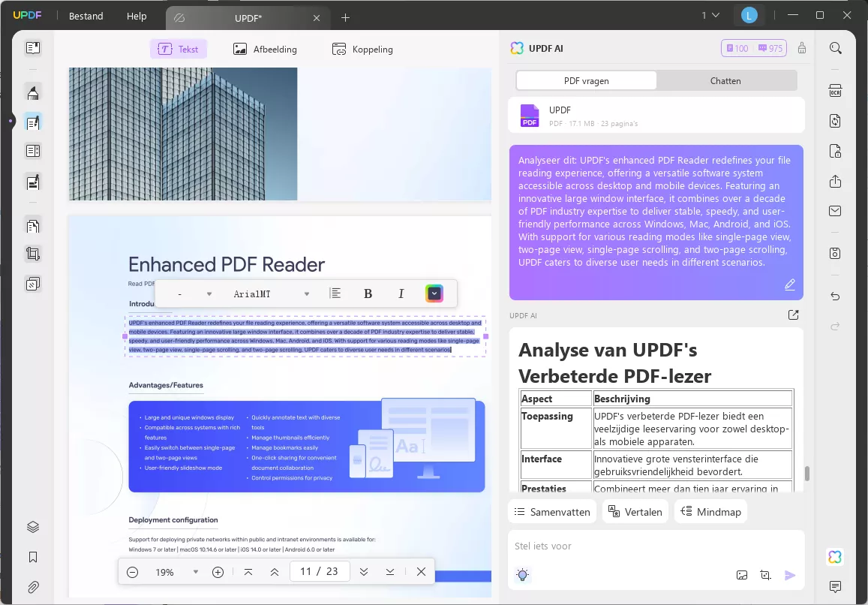Click the Mindmap button

(710, 512)
